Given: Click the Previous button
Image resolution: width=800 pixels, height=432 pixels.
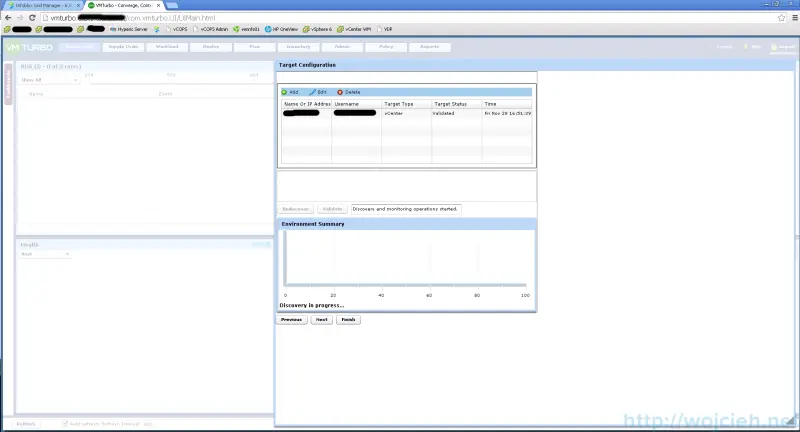Looking at the screenshot, I should pyautogui.click(x=291, y=320).
